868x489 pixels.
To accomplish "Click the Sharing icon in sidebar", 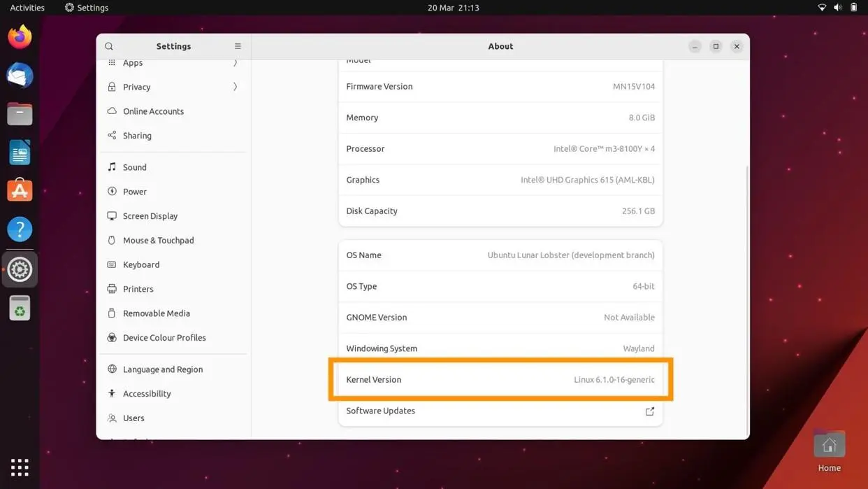I will coord(112,136).
